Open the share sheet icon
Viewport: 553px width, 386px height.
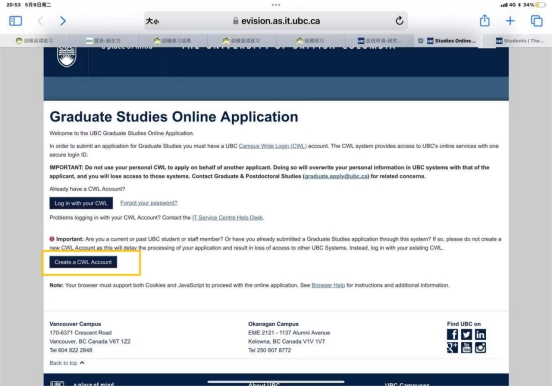[485, 20]
